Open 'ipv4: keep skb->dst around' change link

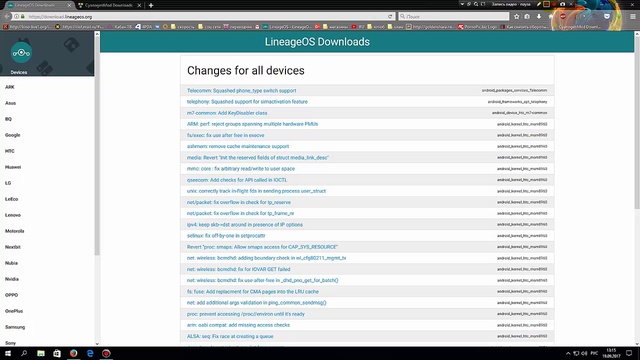245,224
